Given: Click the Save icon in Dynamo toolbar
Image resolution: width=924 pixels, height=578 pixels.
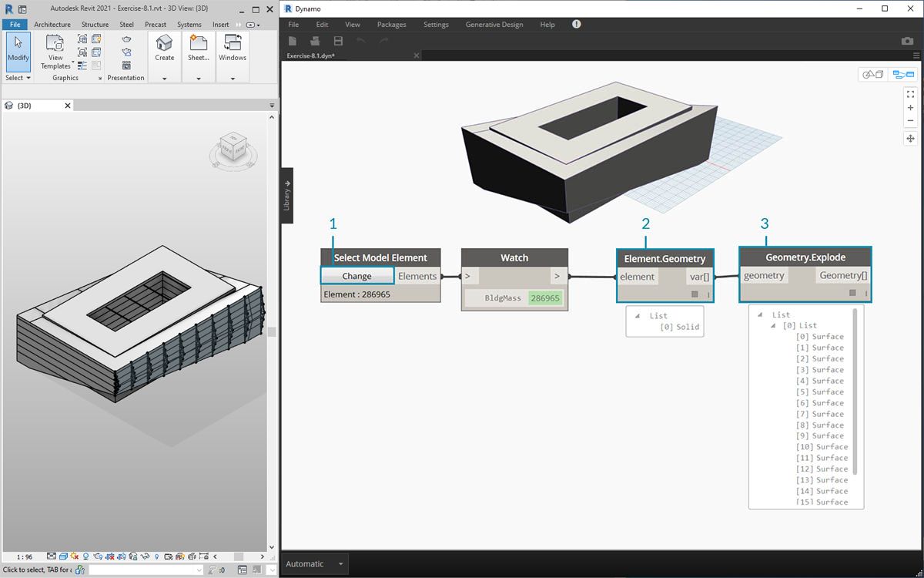Looking at the screenshot, I should coord(338,41).
